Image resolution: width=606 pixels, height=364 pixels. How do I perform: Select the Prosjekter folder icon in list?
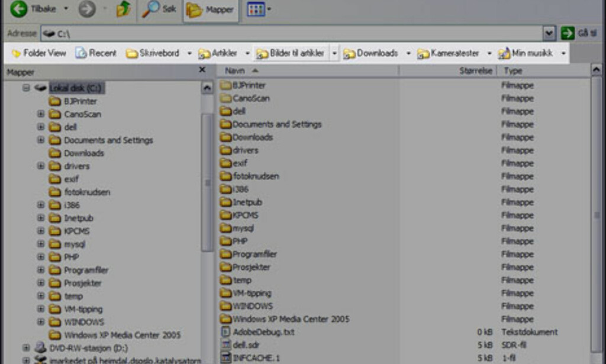click(x=225, y=267)
